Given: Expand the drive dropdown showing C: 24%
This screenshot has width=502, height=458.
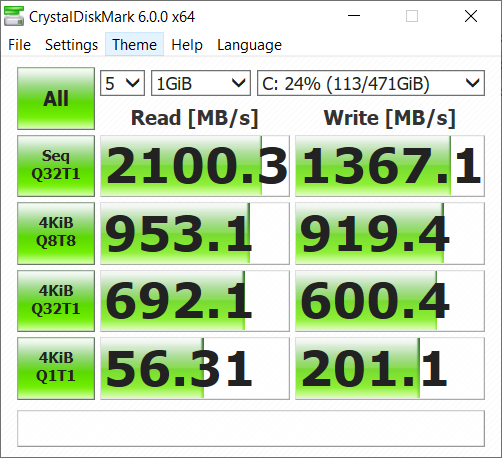Looking at the screenshot, I should tap(371, 83).
